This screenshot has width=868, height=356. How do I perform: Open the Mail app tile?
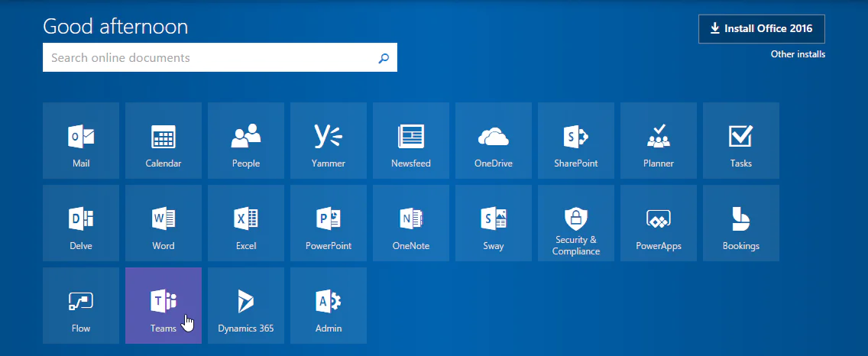[x=81, y=141]
